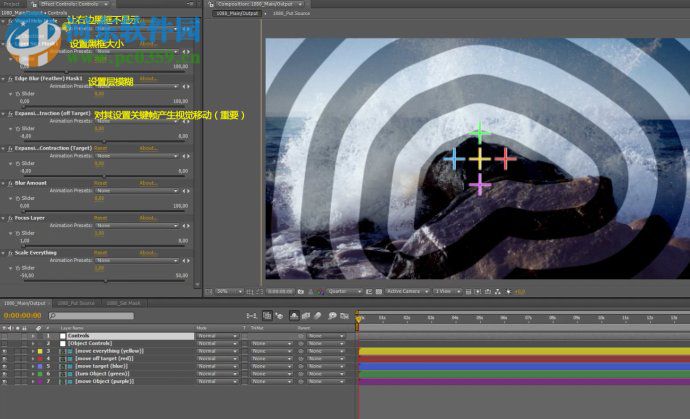The image size is (690, 419).
Task: Open About for Edge Blur effect
Action: 148,79
